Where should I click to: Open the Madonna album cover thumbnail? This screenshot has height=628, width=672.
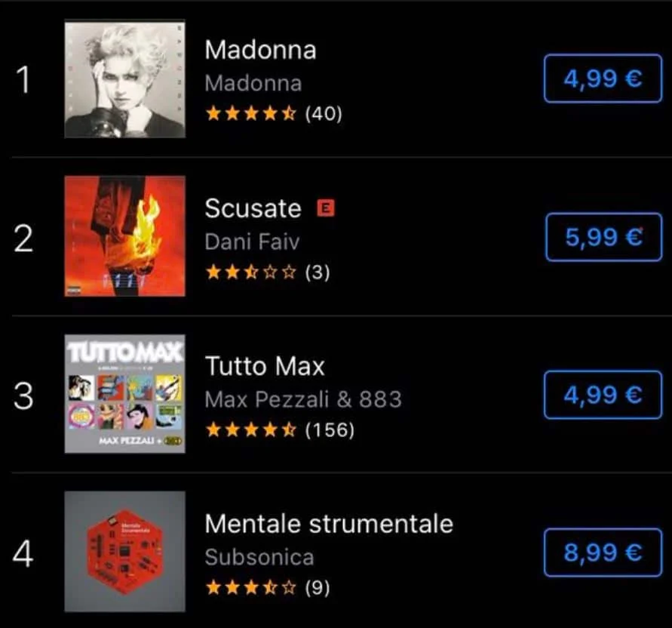click(x=124, y=79)
